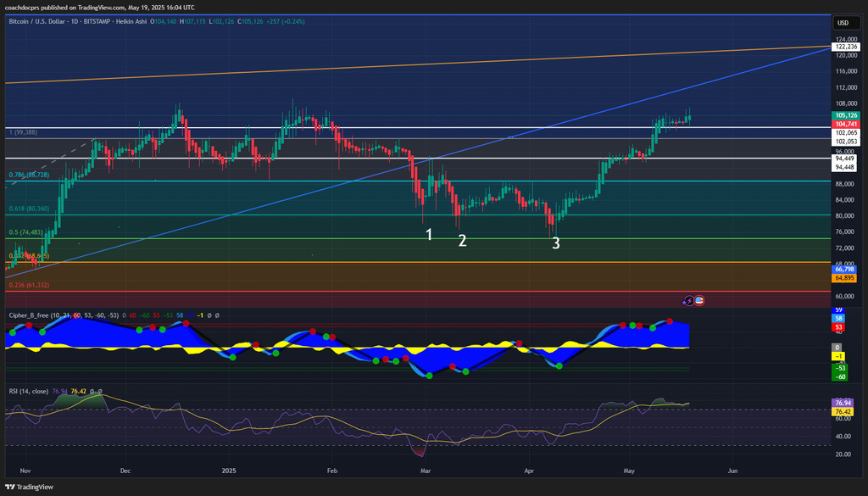
Task: Click the TradingView logo in bottom corner
Action: (x=30, y=487)
